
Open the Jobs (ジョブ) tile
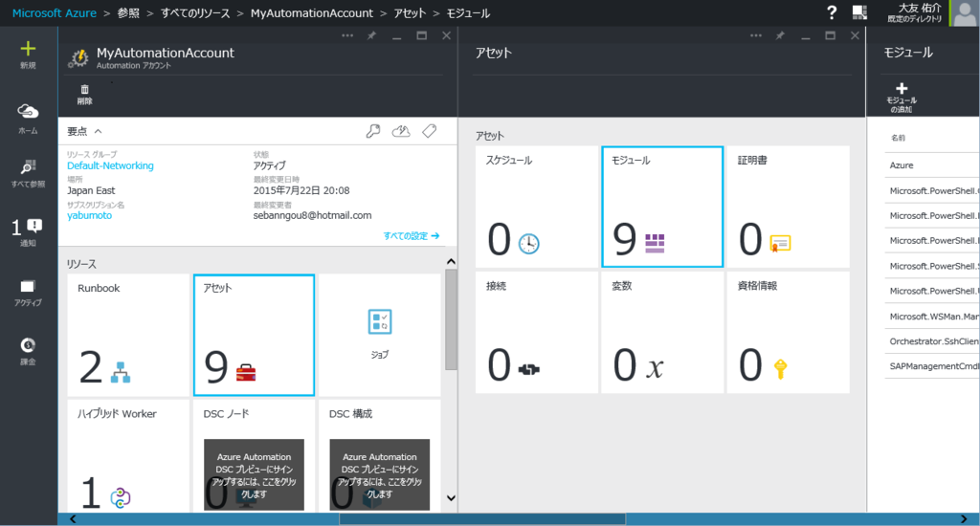point(379,335)
